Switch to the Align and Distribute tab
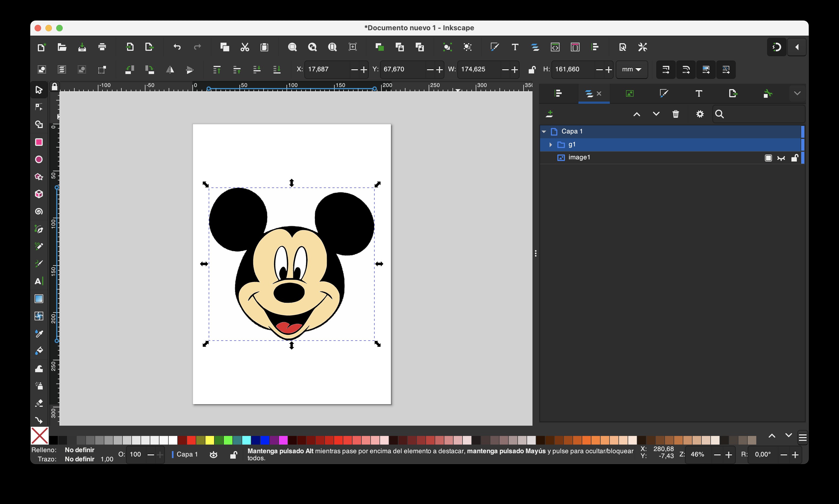Screen dimensions: 839x504 [x=558, y=93]
